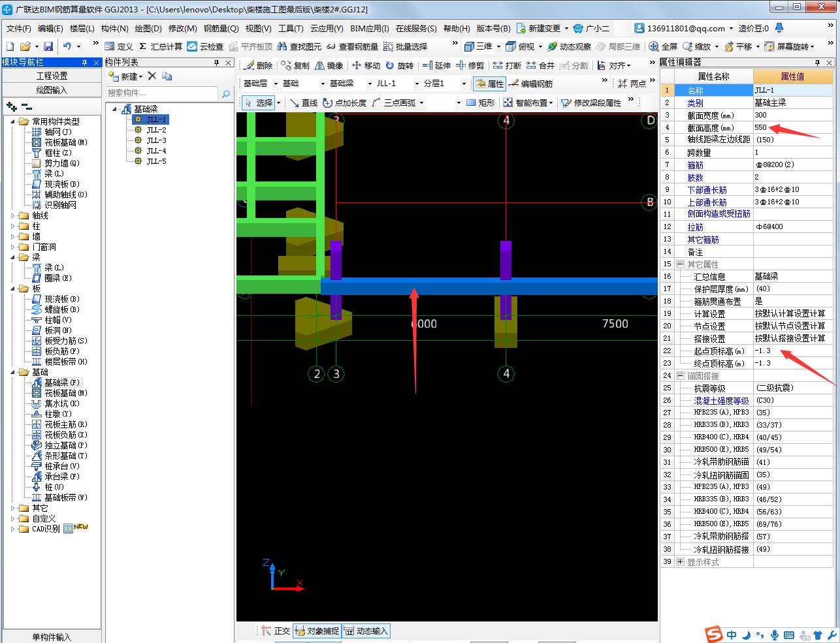Select the 直线 line drawing tool
Image resolution: width=840 pixels, height=643 pixels.
(303, 102)
